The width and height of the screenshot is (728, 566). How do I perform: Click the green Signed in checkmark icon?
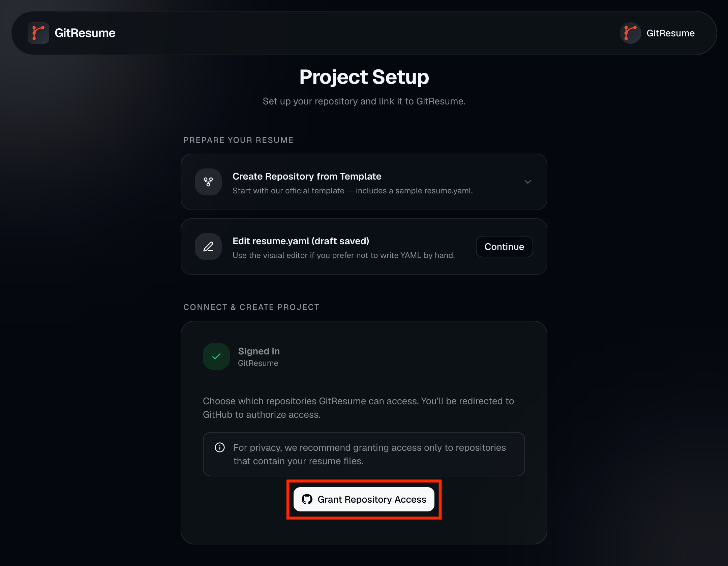click(x=216, y=356)
